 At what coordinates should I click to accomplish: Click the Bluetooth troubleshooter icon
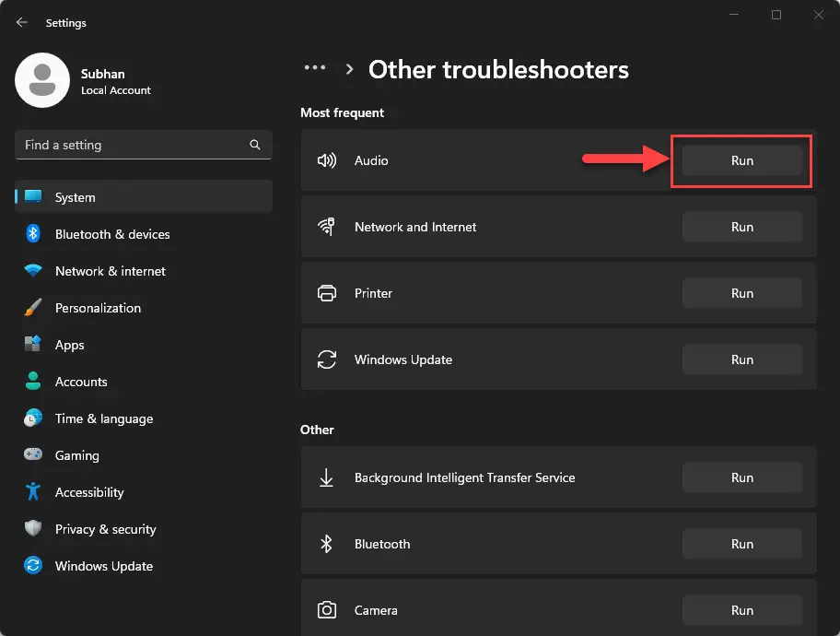326,544
